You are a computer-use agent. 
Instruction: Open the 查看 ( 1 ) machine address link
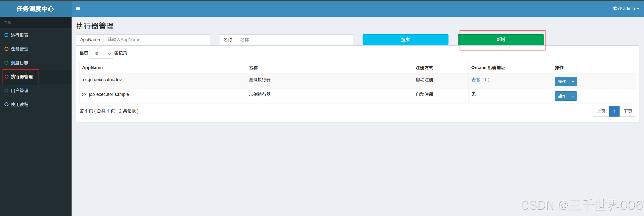pyautogui.click(x=480, y=80)
